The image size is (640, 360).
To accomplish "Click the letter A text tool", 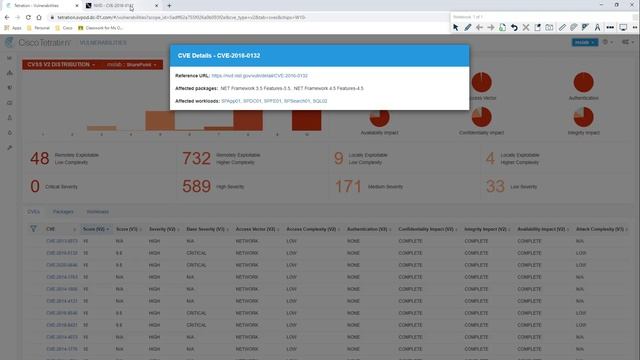I will pyautogui.click(x=597, y=27).
